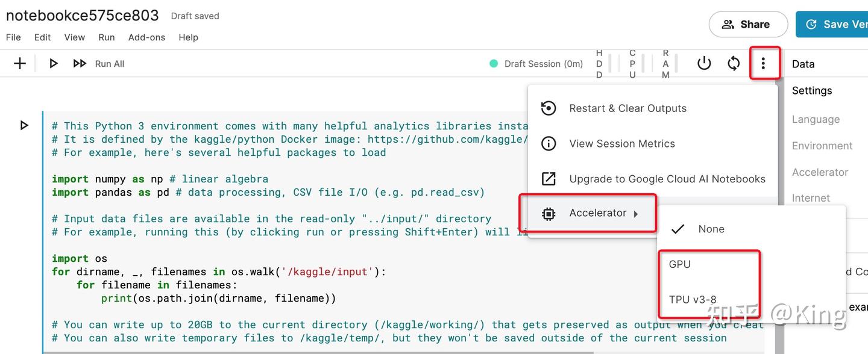868x354 pixels.
Task: Click the restart session refresh icon
Action: coord(734,63)
